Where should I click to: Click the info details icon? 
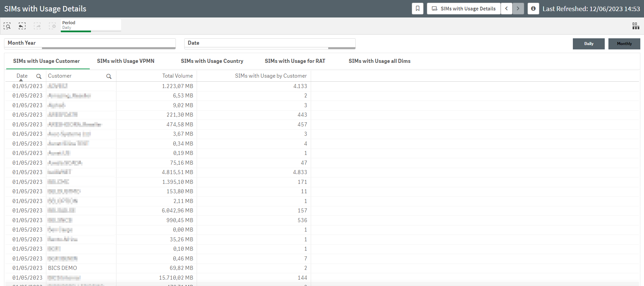pos(533,9)
